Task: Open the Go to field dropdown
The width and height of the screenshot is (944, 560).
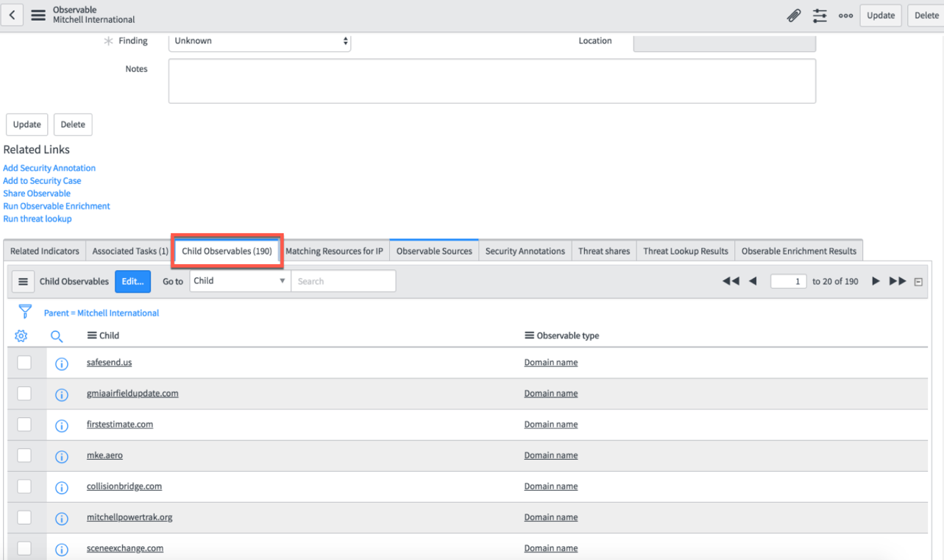Action: 240,281
